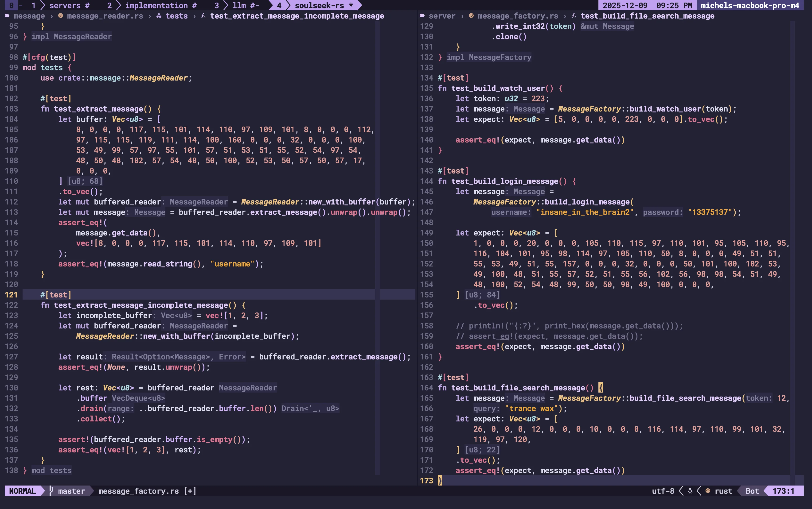The height and width of the screenshot is (509, 812).
Task: Select the active tmux window 4 soulseek-rs
Action: click(315, 5)
